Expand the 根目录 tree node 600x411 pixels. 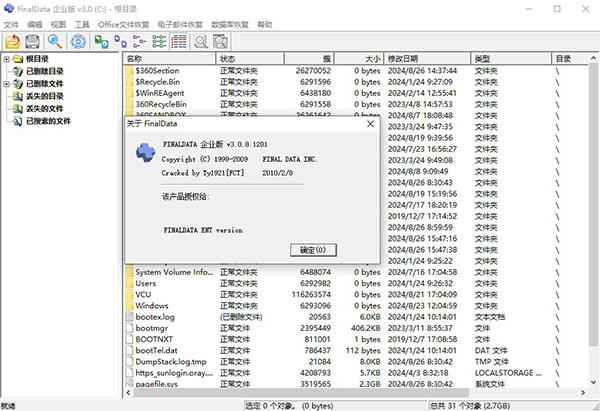(x=6, y=59)
